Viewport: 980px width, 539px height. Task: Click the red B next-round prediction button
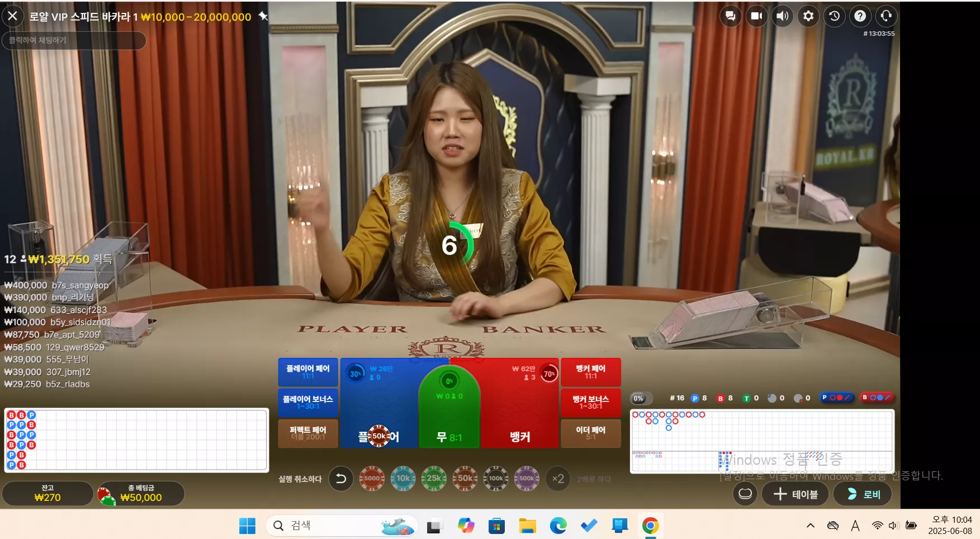[877, 398]
